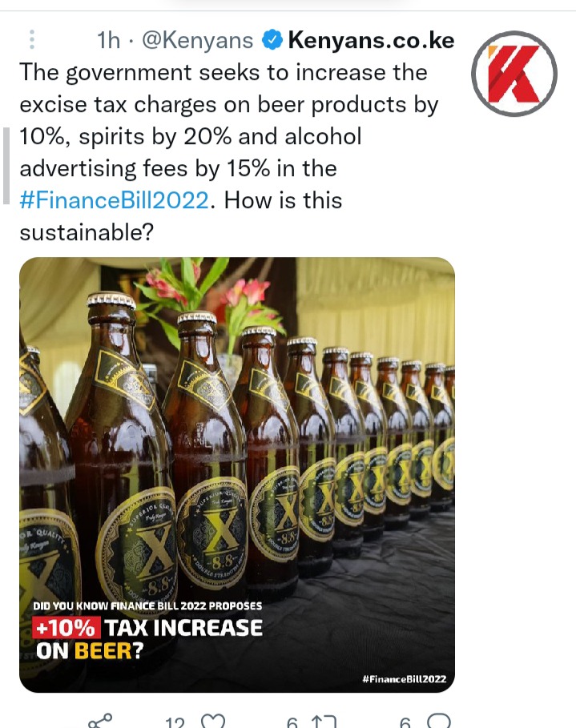Viewport: 576px width, 728px height.
Task: Like the tweet with the heart icon
Action: point(213,722)
